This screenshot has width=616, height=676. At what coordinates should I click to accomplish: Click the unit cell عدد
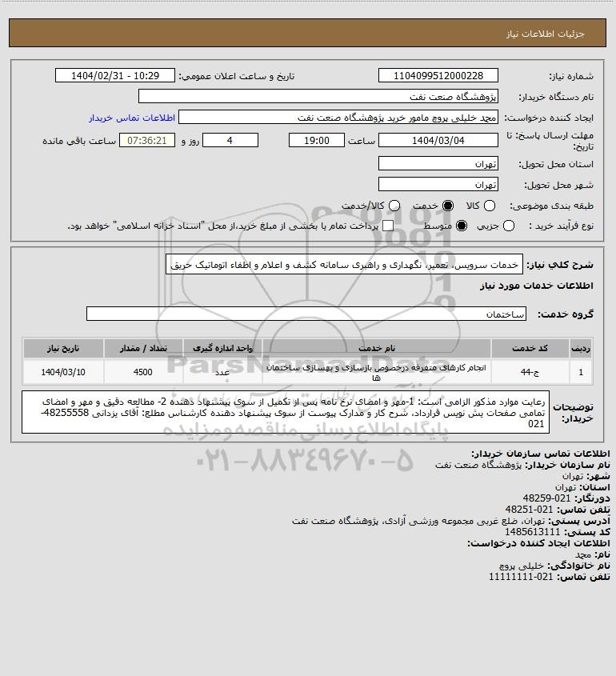222,372
